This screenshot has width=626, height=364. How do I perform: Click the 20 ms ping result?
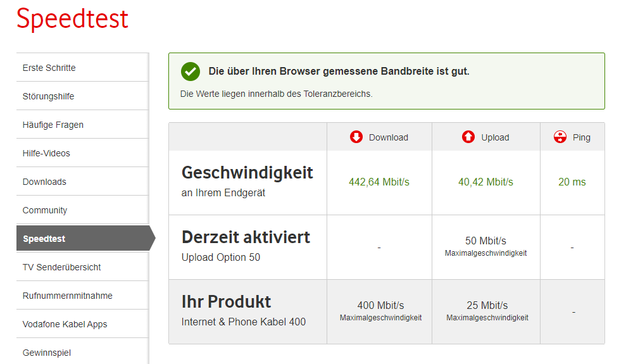tap(572, 182)
